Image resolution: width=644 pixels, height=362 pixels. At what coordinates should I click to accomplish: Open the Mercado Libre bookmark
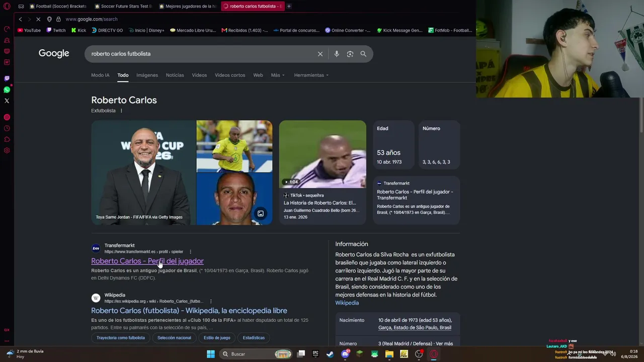coord(193,30)
